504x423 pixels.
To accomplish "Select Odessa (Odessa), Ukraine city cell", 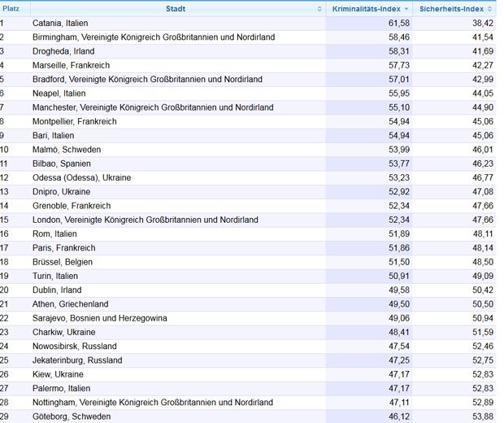I will (81, 177).
